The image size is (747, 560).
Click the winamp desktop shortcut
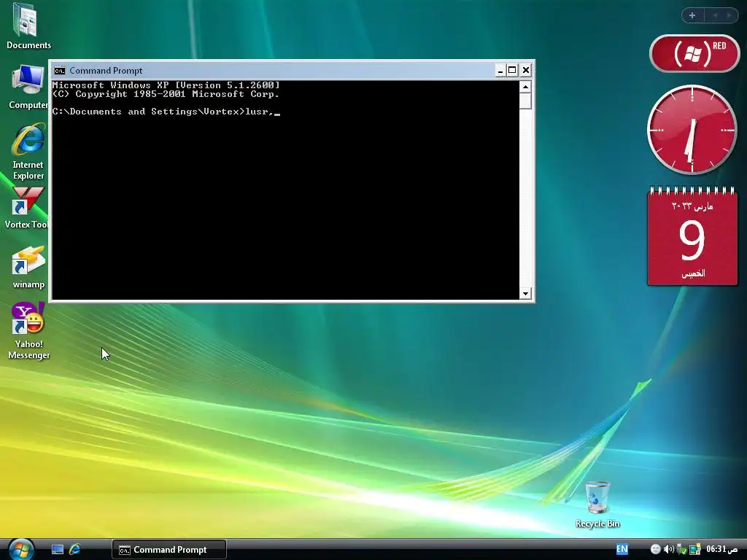[28, 267]
